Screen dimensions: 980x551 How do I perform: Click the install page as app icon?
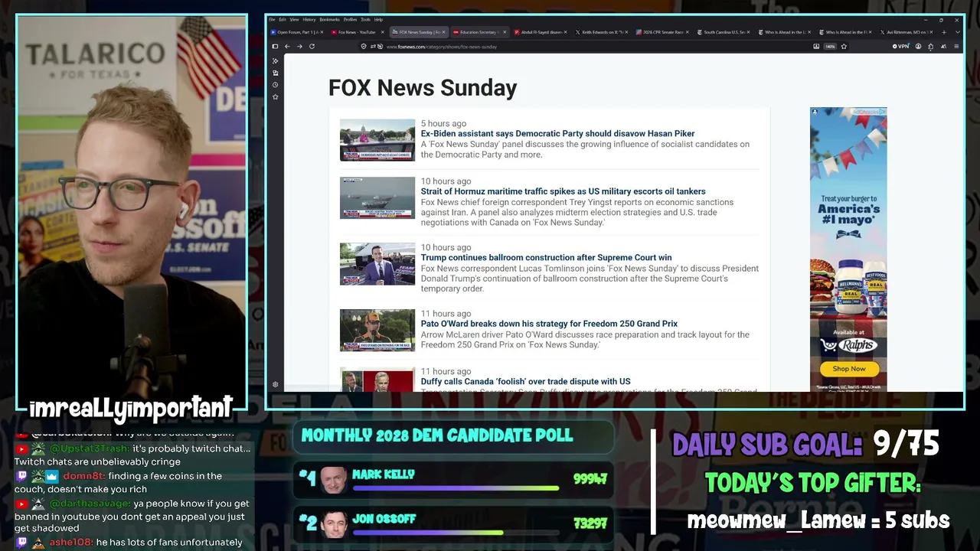click(x=816, y=47)
